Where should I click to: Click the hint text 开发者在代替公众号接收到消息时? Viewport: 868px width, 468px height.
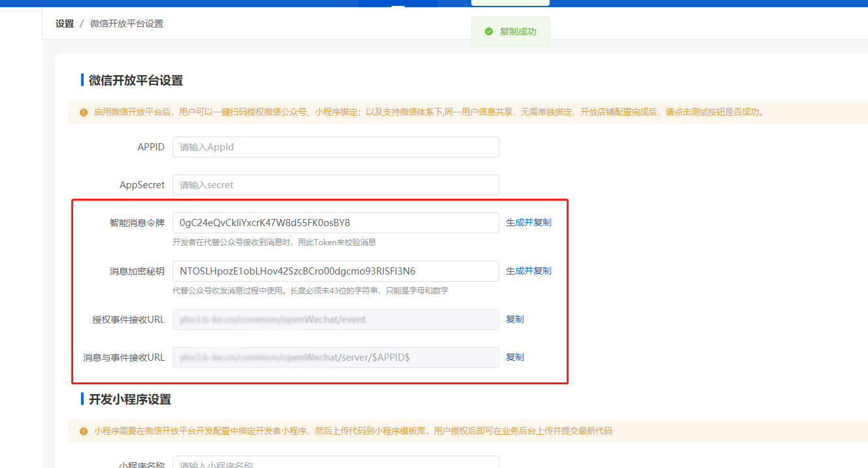[x=275, y=242]
